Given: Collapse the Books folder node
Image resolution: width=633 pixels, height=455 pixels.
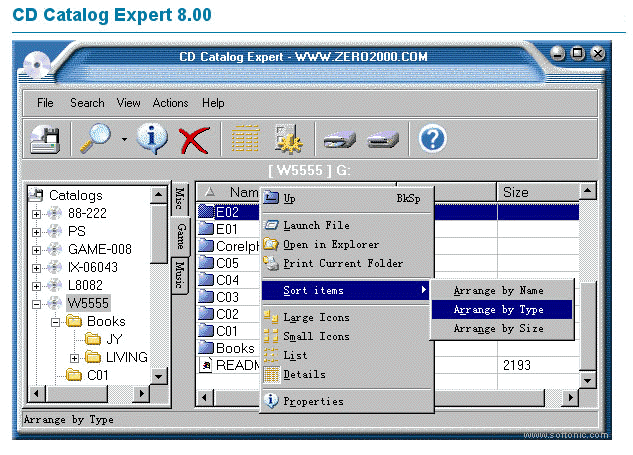Looking at the screenshot, I should point(55,322).
